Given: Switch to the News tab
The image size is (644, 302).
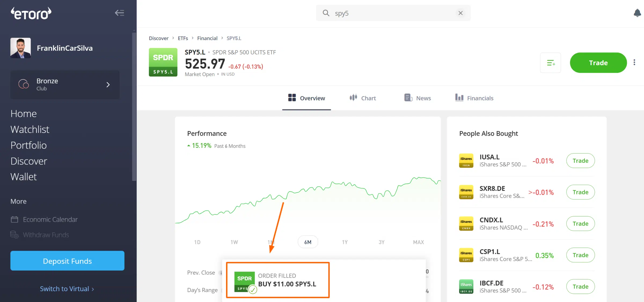Looking at the screenshot, I should coord(418,98).
